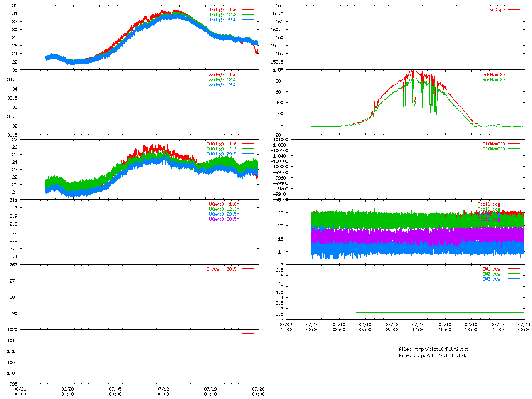Click the P pressure legend label
This screenshot has width=532, height=399.
click(238, 334)
